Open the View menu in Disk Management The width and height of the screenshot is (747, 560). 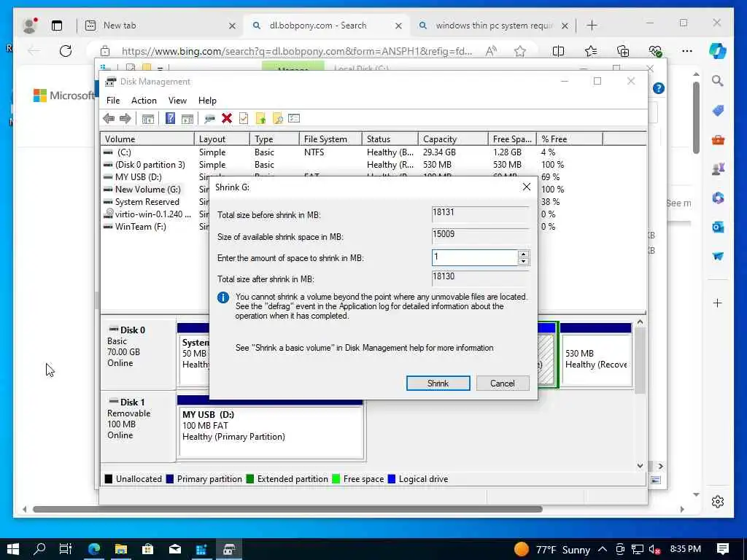[177, 101]
